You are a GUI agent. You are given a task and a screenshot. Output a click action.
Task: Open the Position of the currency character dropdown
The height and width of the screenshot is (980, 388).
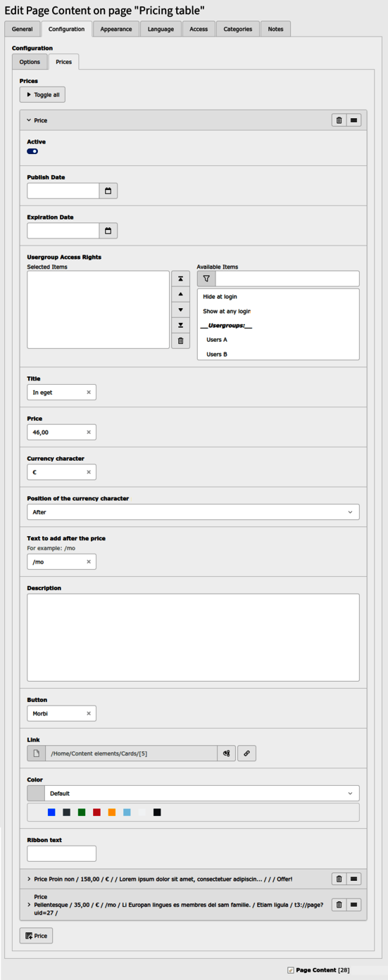(193, 512)
